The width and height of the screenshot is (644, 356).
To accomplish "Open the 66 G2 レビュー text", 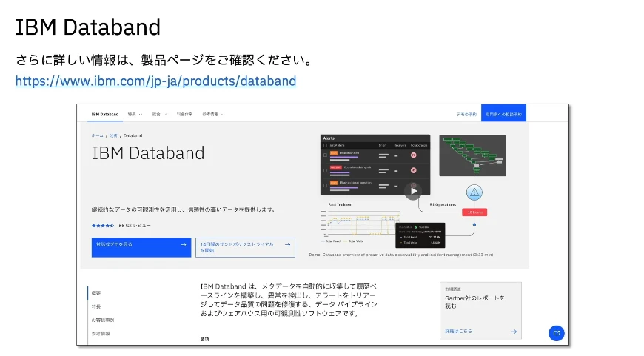I will pyautogui.click(x=135, y=226).
